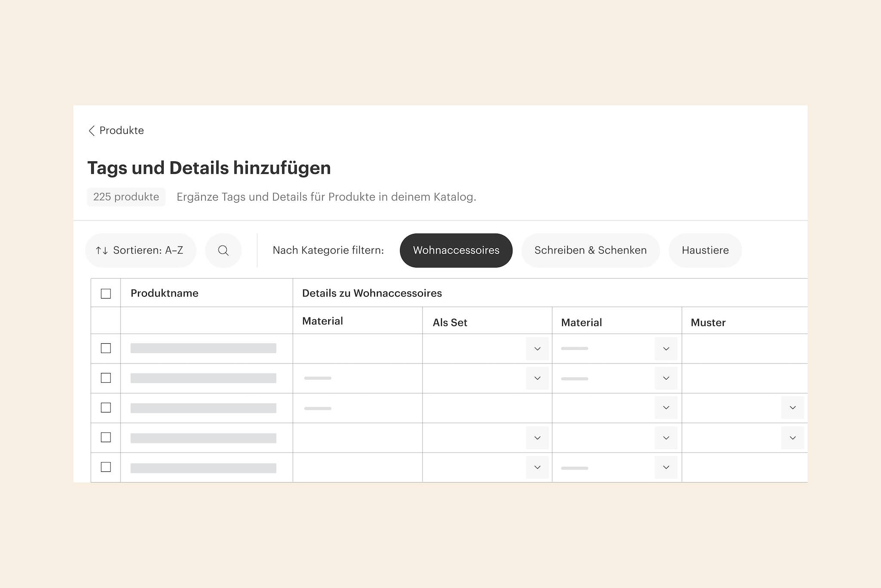Select the third product row checkbox
This screenshot has width=881, height=588.
pos(106,407)
